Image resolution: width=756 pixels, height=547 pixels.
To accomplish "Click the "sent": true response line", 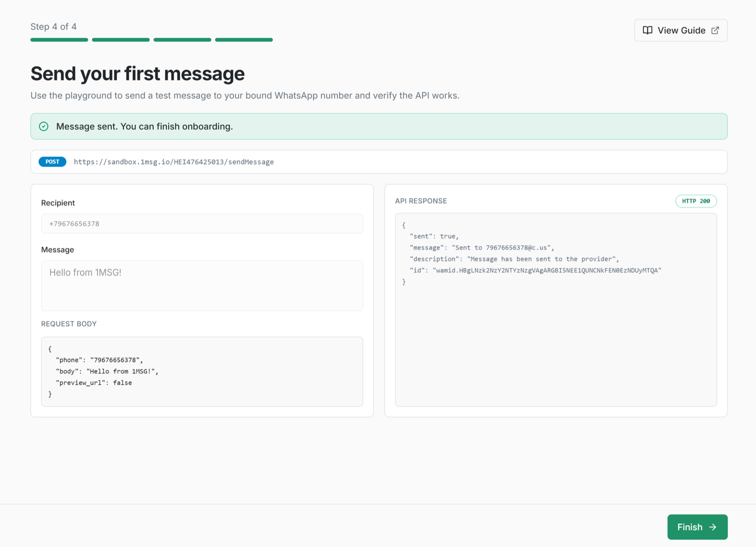I will [434, 236].
